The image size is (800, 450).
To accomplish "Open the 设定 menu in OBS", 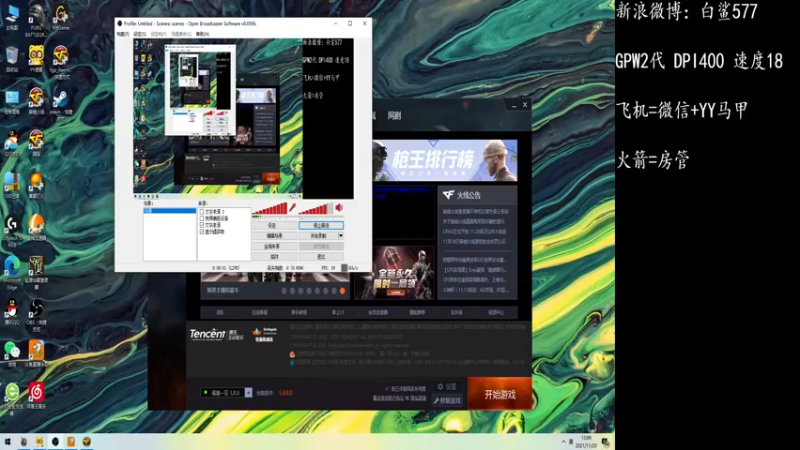I will pyautogui.click(x=139, y=34).
